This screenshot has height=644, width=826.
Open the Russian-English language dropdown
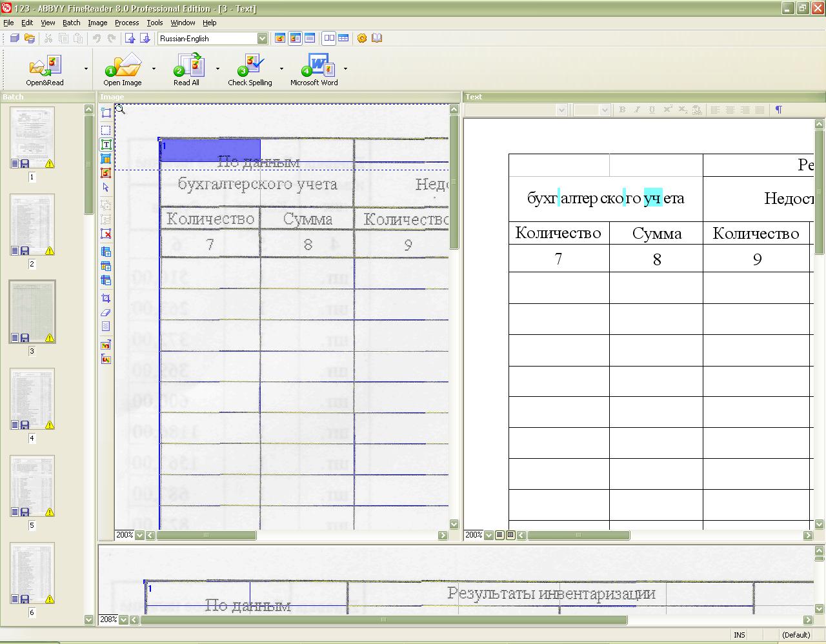(x=262, y=38)
